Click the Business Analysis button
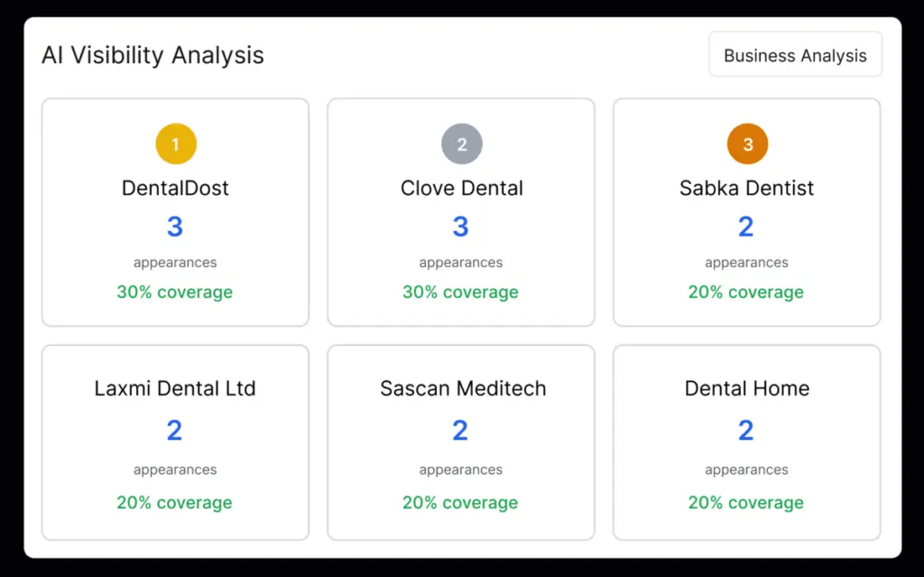 795,54
